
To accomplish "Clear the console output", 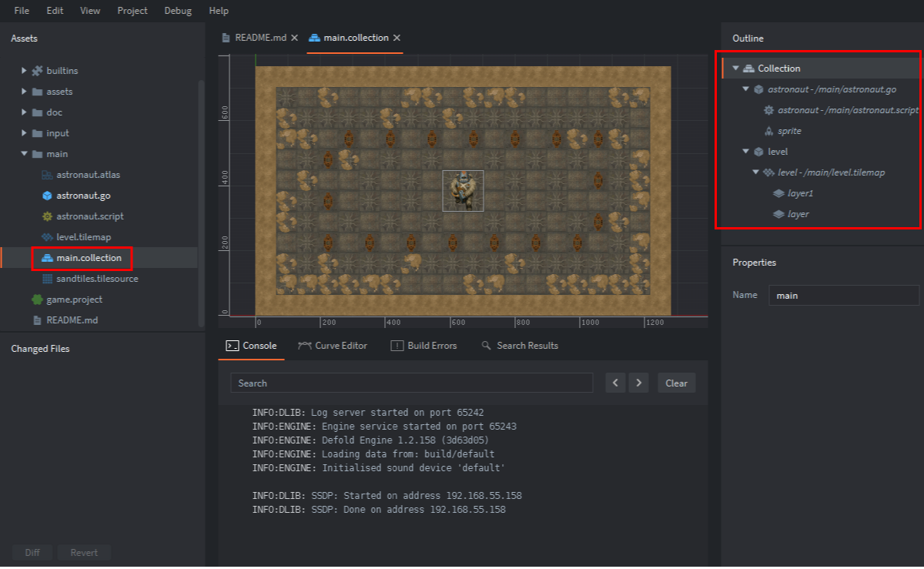I will 676,383.
